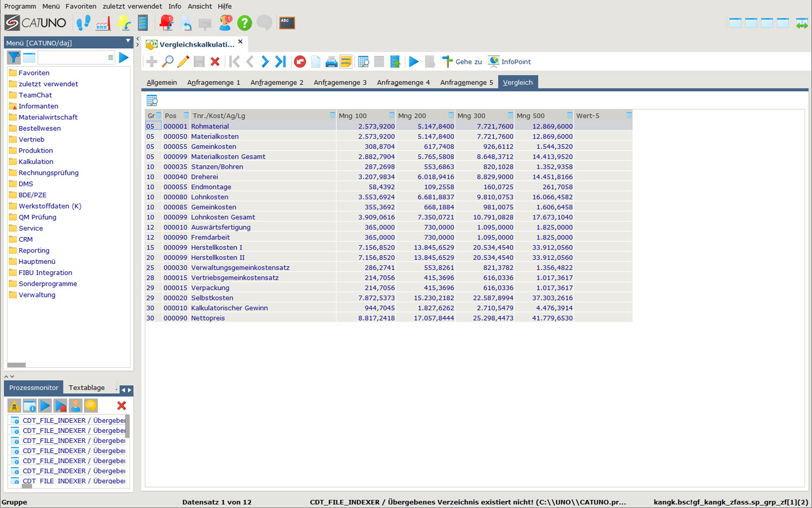The width and height of the screenshot is (812, 508).
Task: Toggle the funnel filter in menu panel
Action: pos(14,57)
